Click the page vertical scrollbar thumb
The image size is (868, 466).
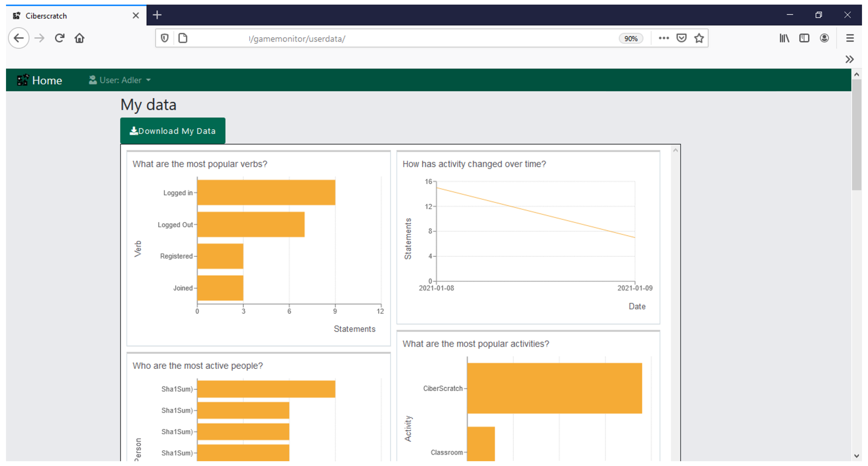[x=856, y=135]
